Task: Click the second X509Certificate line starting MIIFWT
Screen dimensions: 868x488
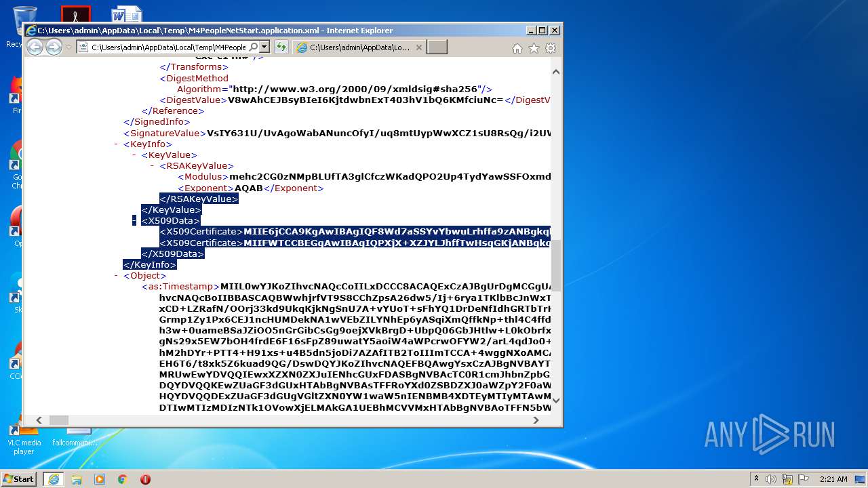Action: 355,243
